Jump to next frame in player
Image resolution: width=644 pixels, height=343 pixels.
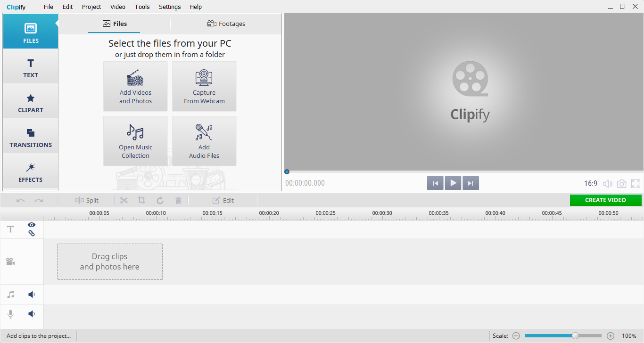point(471,183)
